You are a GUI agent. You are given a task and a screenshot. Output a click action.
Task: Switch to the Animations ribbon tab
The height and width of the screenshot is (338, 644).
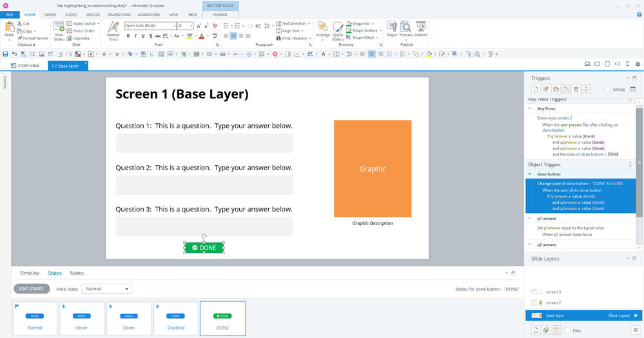click(x=148, y=14)
